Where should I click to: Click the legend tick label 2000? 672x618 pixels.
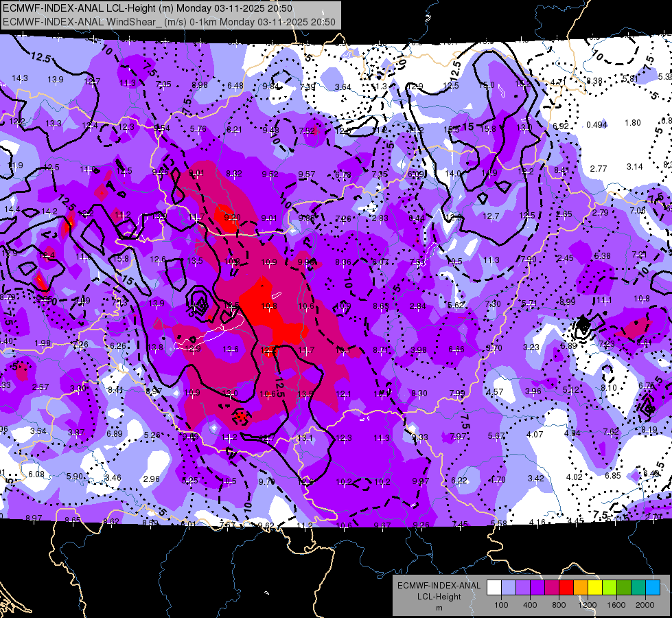[x=645, y=605]
